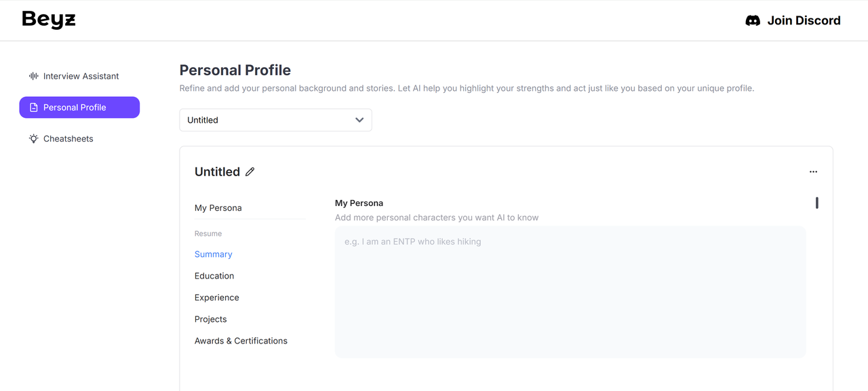Screen dimensions: 868x391
Task: Click the Beyz logo
Action: click(x=49, y=20)
